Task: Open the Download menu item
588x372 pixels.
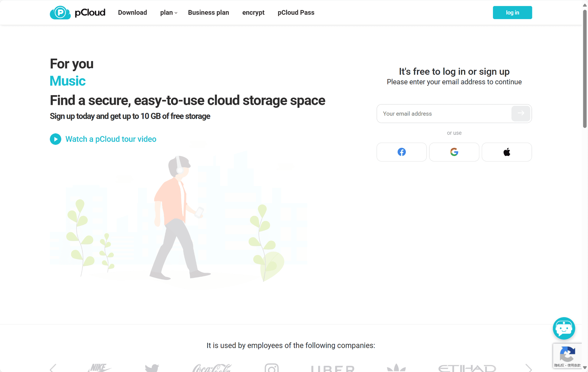Action: [x=132, y=12]
